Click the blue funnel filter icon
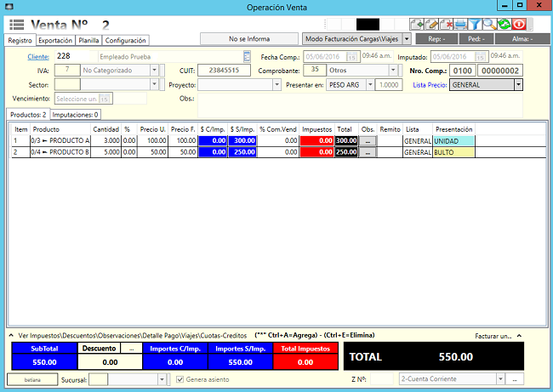This screenshot has height=392, width=553. point(475,25)
